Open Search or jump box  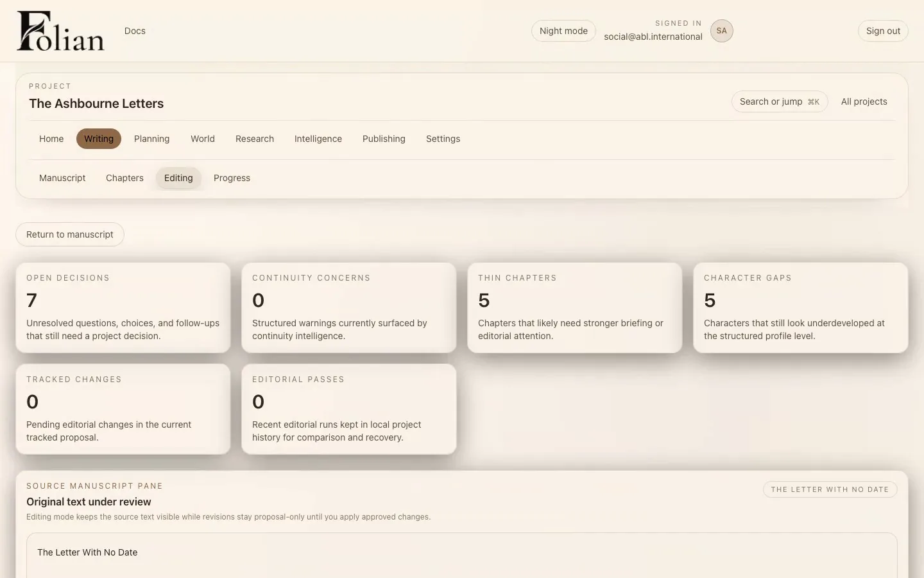tap(780, 101)
